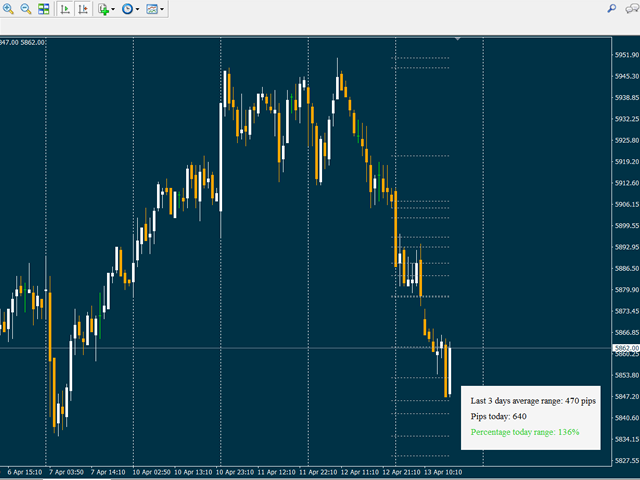Click the add indicator icon
Image resolution: width=640 pixels, height=480 pixels.
(x=103, y=9)
